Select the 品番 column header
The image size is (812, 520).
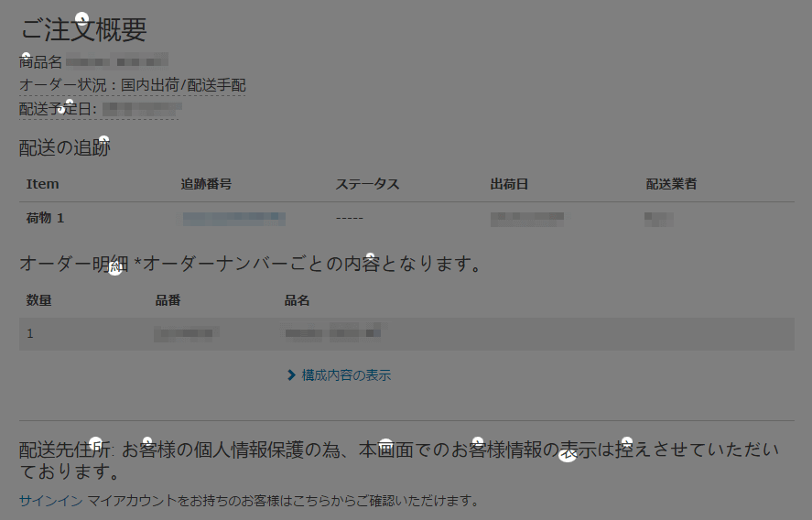click(168, 300)
